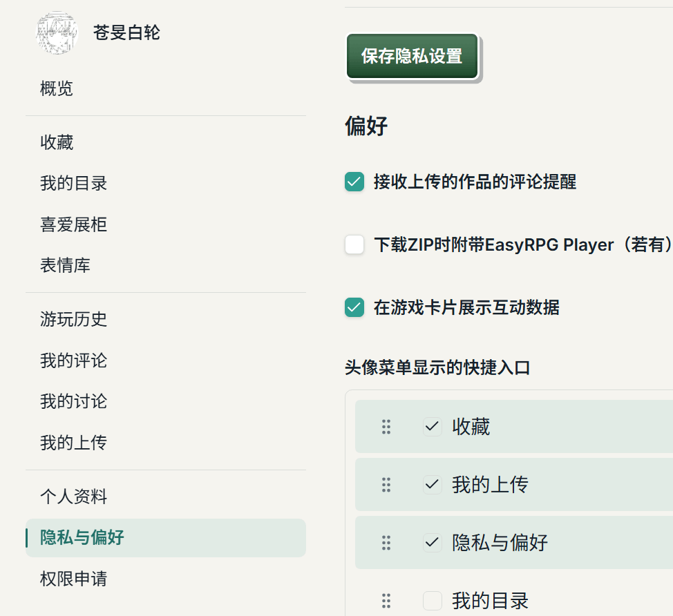Click the 下载ZIP时附带EasyRPG Player label text

pos(523,244)
